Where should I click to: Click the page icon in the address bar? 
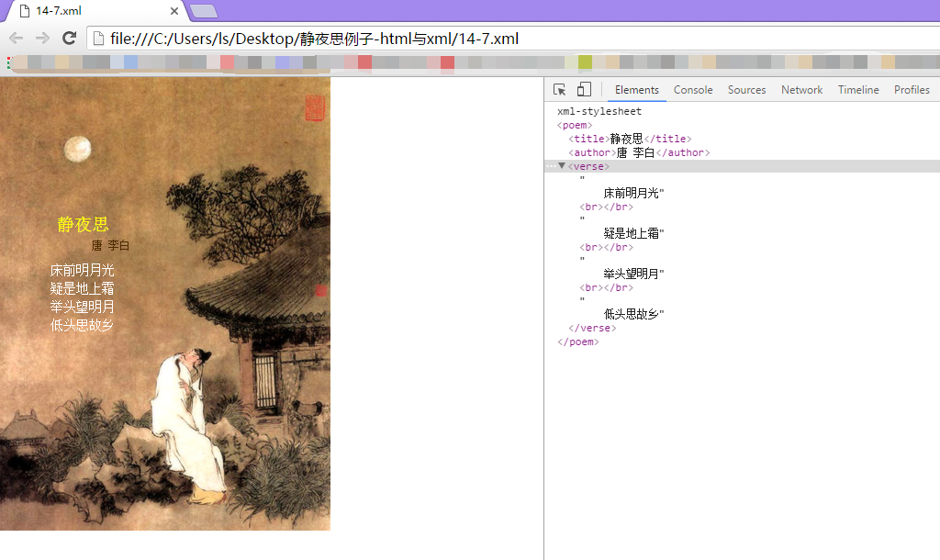coord(97,39)
